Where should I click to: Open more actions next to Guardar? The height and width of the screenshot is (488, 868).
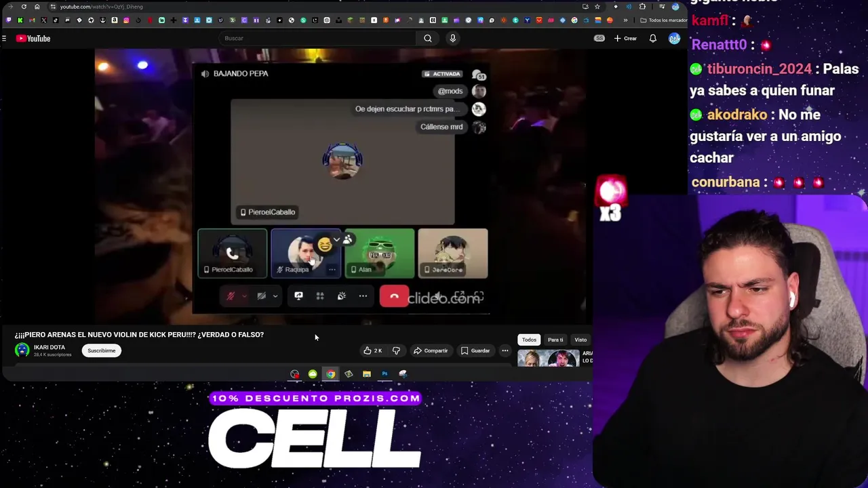[505, 350]
